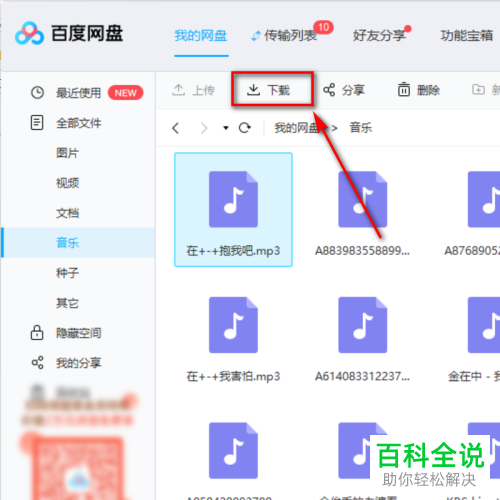This screenshot has width=500, height=500.
Task: Click the file name 在+-+我害怕.mp3
Action: click(x=233, y=376)
